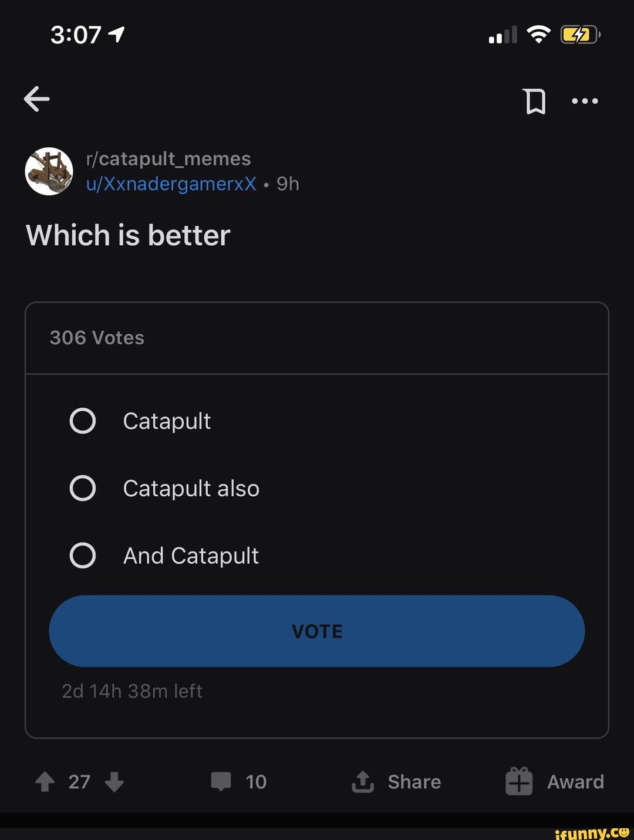Click the back arrow to leave the post
This screenshot has width=634, height=840.
tap(36, 99)
